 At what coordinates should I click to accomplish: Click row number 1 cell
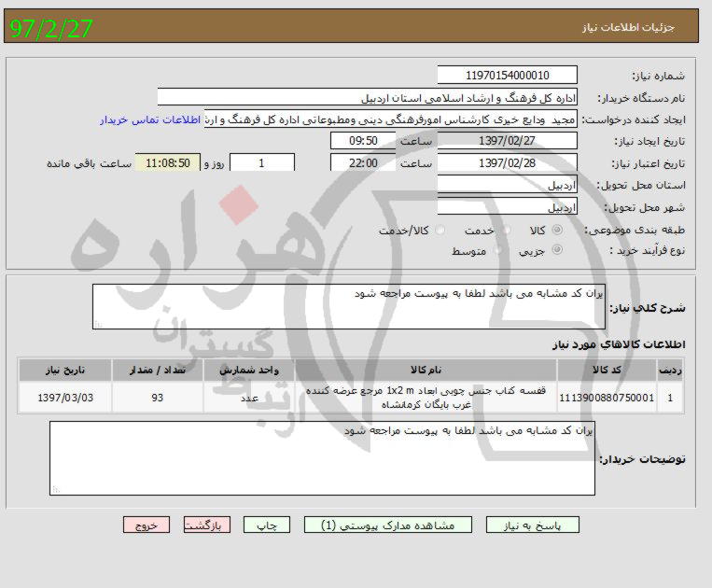click(x=670, y=398)
